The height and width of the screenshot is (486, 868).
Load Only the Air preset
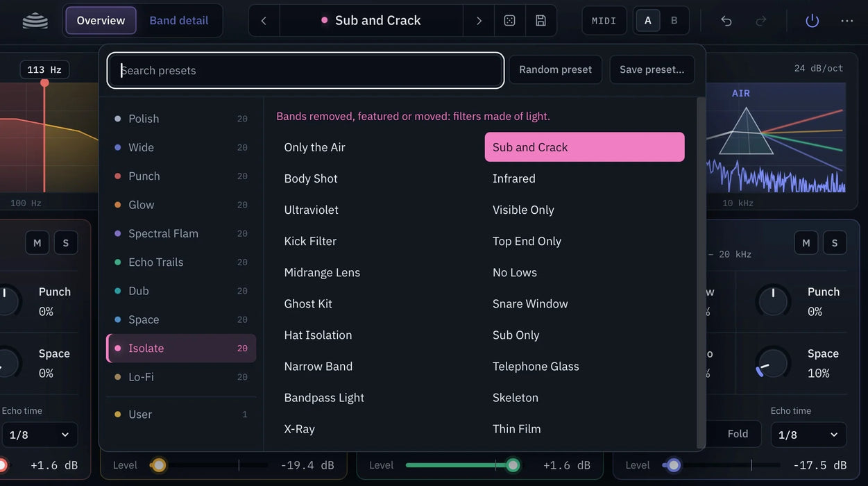click(376, 147)
